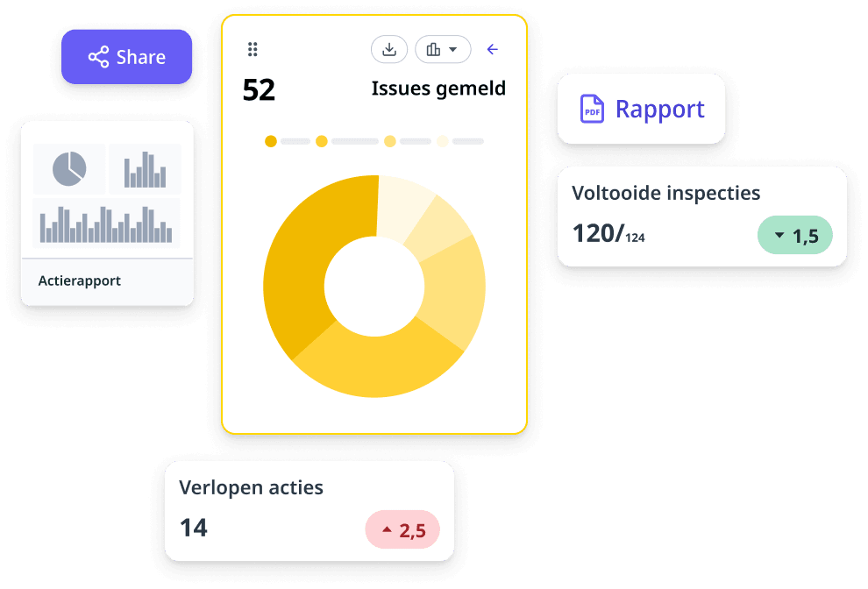Click the green 1,5 trend badge
The width and height of the screenshot is (868, 589).
794,235
